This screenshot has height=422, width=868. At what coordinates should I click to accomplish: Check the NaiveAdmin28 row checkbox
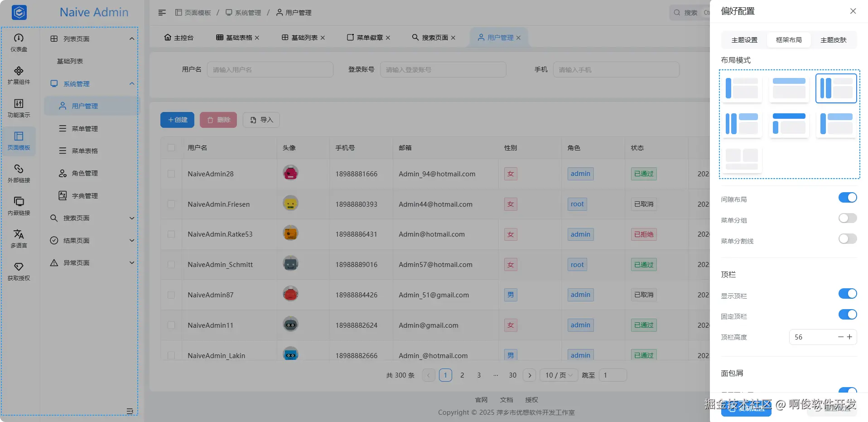171,174
